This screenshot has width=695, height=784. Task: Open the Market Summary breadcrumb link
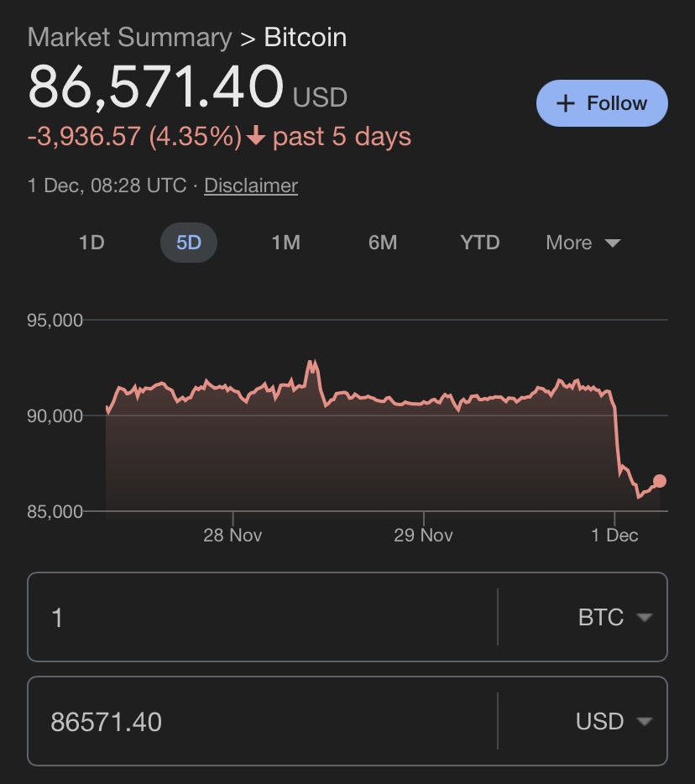coord(129,38)
